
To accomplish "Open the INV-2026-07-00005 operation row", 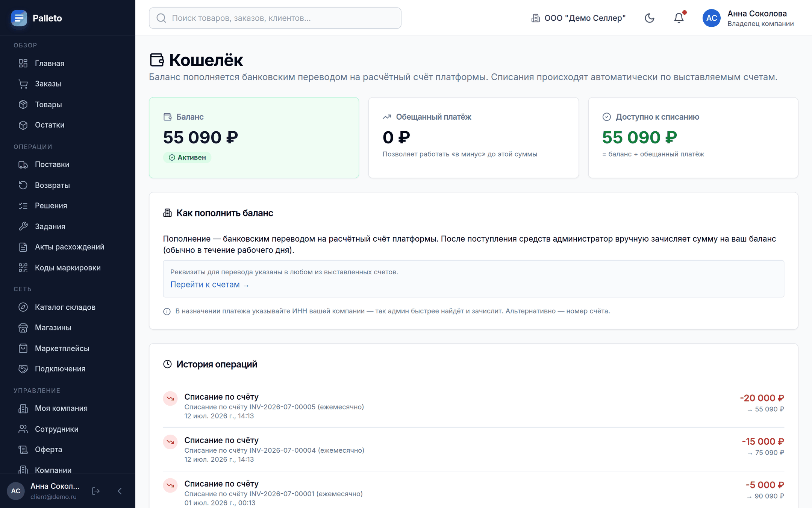I will [x=474, y=406].
